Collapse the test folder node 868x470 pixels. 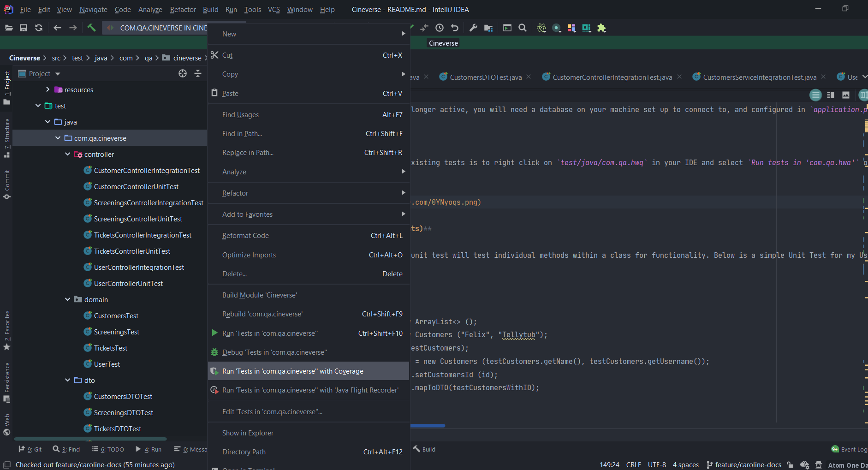(38, 106)
